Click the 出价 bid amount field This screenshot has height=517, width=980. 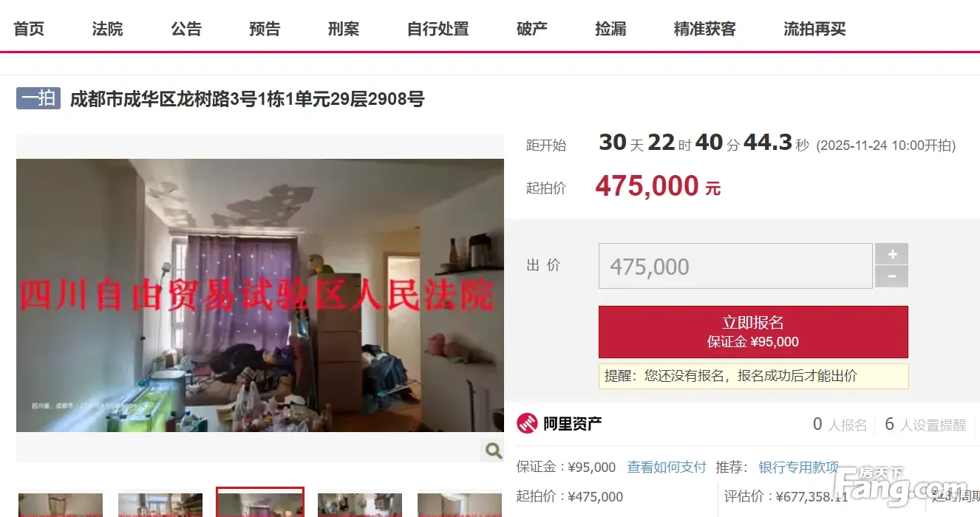point(735,266)
